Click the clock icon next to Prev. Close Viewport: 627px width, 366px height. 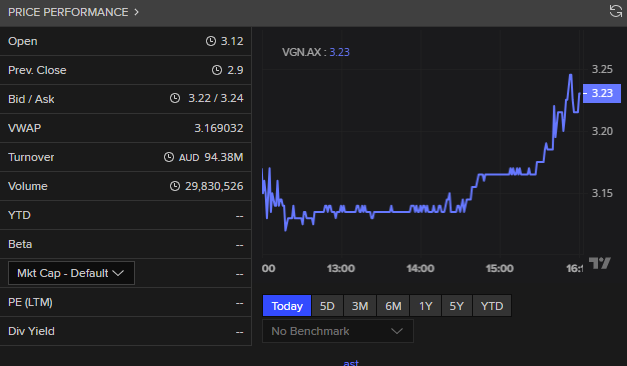pyautogui.click(x=217, y=70)
